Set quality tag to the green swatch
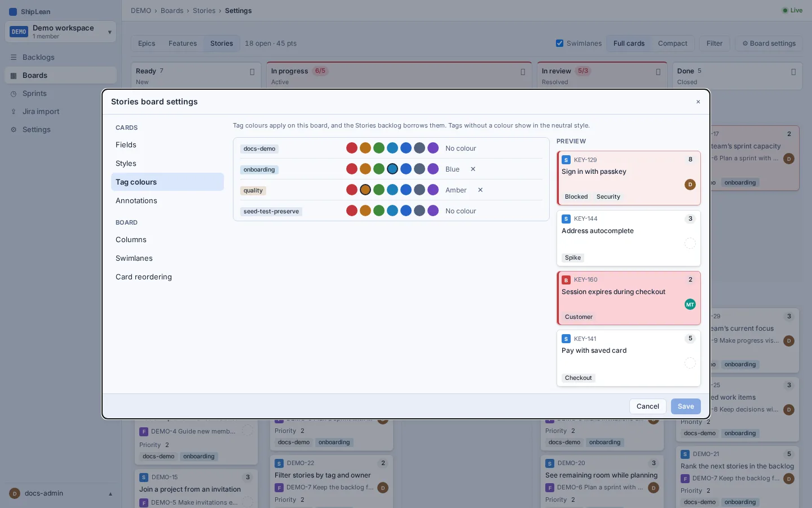The height and width of the screenshot is (508, 812). point(379,190)
